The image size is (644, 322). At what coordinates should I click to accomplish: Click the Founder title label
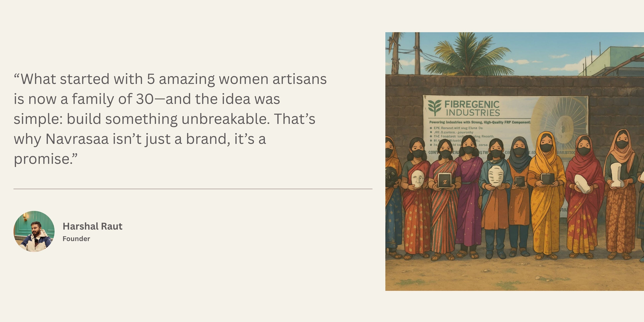[76, 239]
